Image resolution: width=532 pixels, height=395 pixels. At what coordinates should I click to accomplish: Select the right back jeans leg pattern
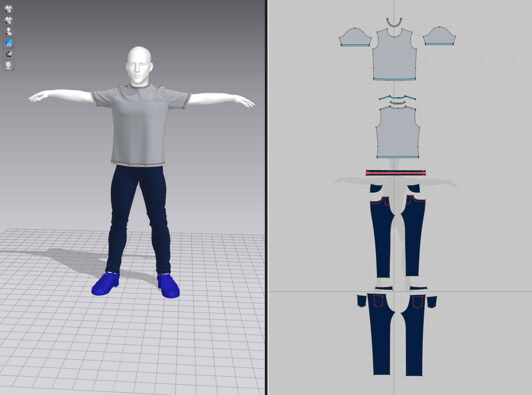(414, 335)
